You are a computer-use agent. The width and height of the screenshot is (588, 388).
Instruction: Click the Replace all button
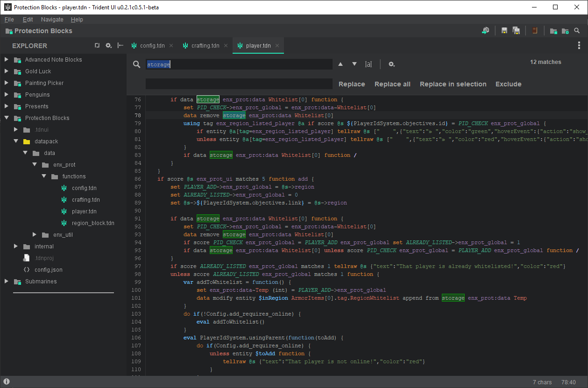(392, 84)
